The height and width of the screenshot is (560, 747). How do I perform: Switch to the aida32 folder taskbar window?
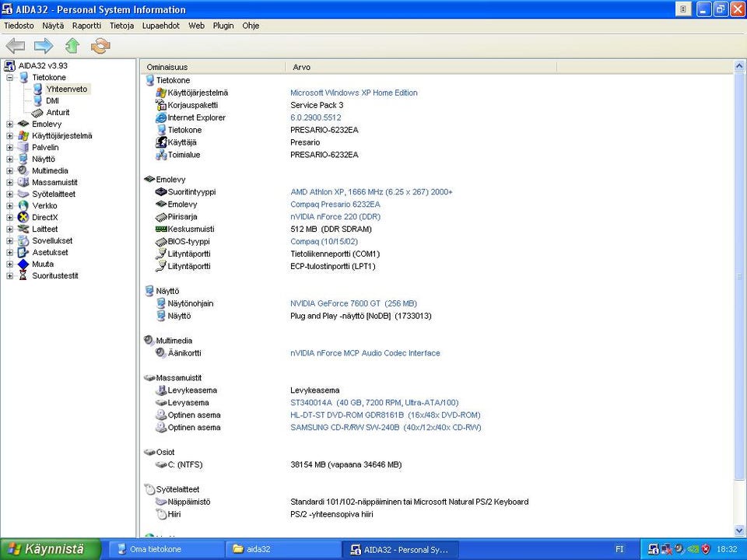point(283,549)
